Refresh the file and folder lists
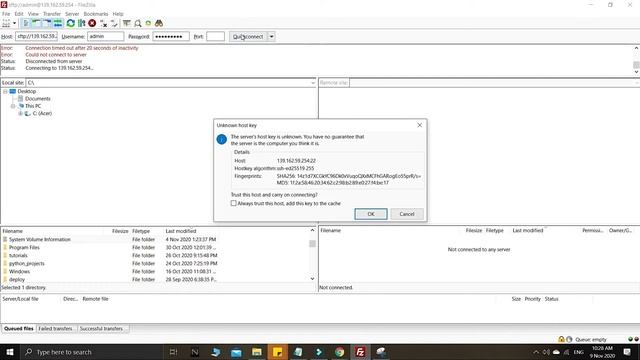The height and width of the screenshot is (360, 640). pos(71,23)
